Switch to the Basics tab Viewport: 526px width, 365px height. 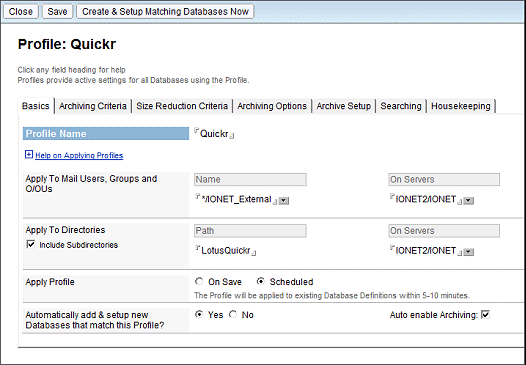point(36,106)
